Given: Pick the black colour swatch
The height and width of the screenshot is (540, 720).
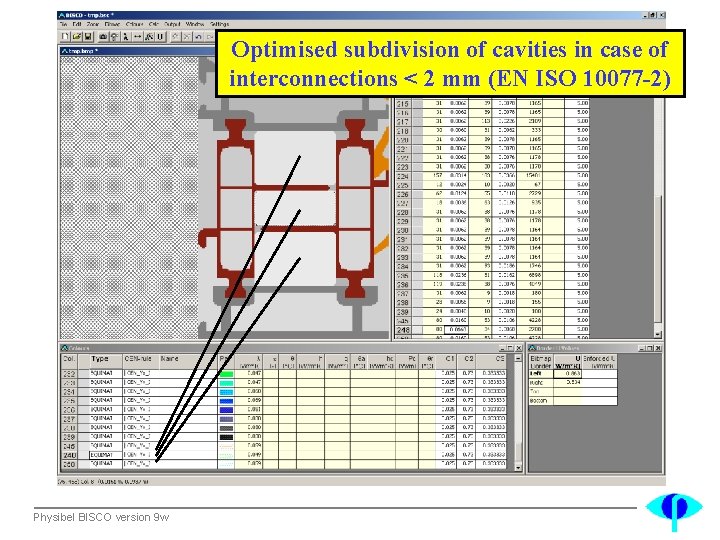Looking at the screenshot, I should [226, 437].
